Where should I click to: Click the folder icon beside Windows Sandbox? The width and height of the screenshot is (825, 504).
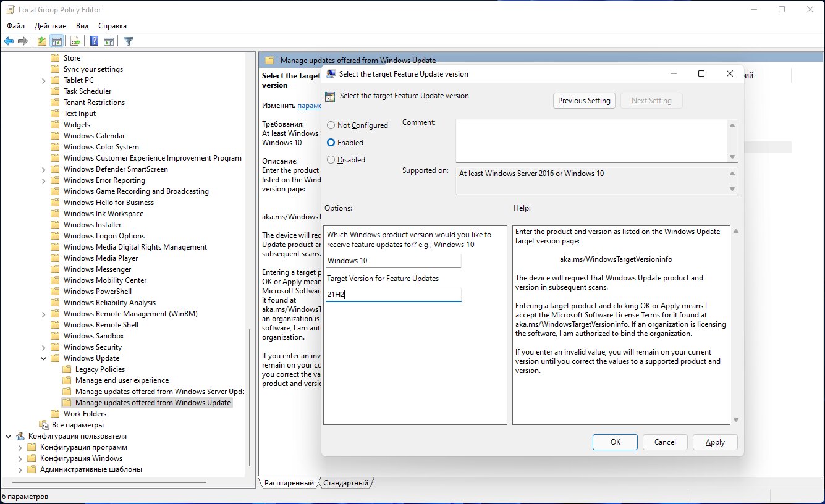55,336
